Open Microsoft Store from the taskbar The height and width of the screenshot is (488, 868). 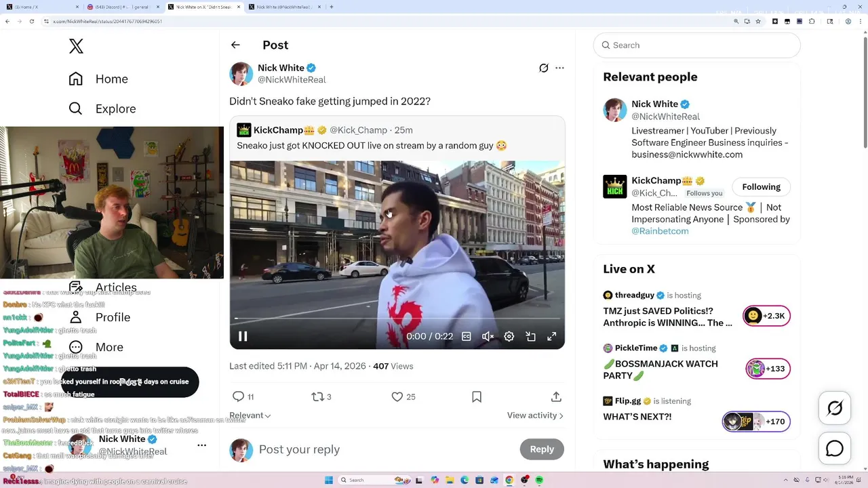479,480
